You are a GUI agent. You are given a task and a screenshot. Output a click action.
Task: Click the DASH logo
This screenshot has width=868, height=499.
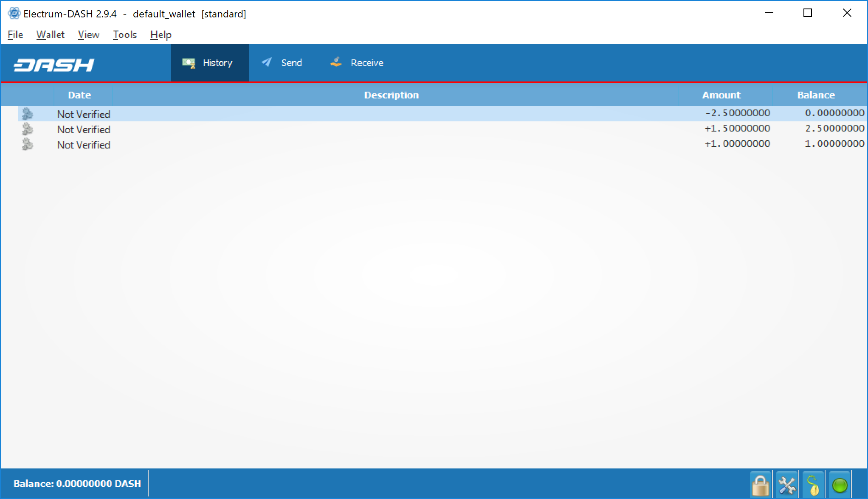(x=54, y=64)
